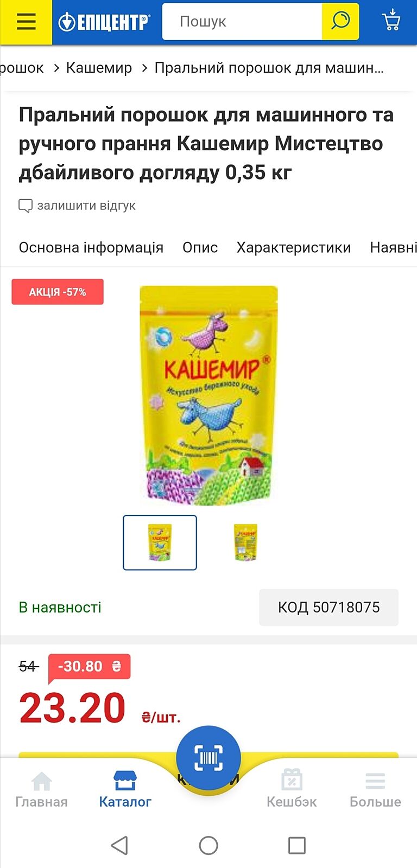
Task: Go to Главная home tab
Action: coord(41,789)
